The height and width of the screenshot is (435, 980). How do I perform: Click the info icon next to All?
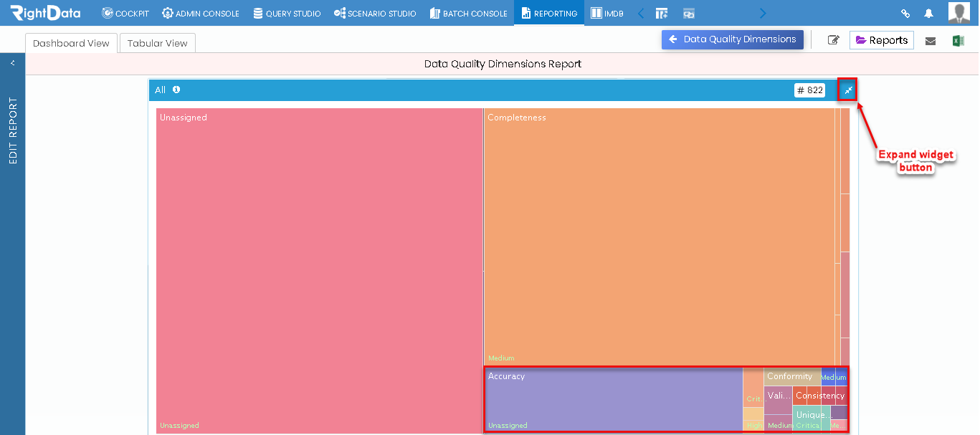click(x=176, y=90)
